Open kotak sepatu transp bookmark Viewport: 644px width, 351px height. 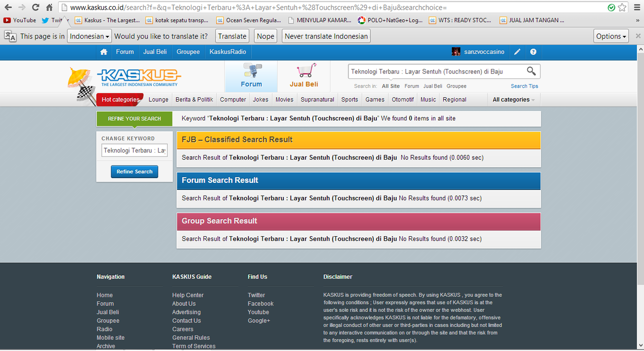[x=178, y=20]
